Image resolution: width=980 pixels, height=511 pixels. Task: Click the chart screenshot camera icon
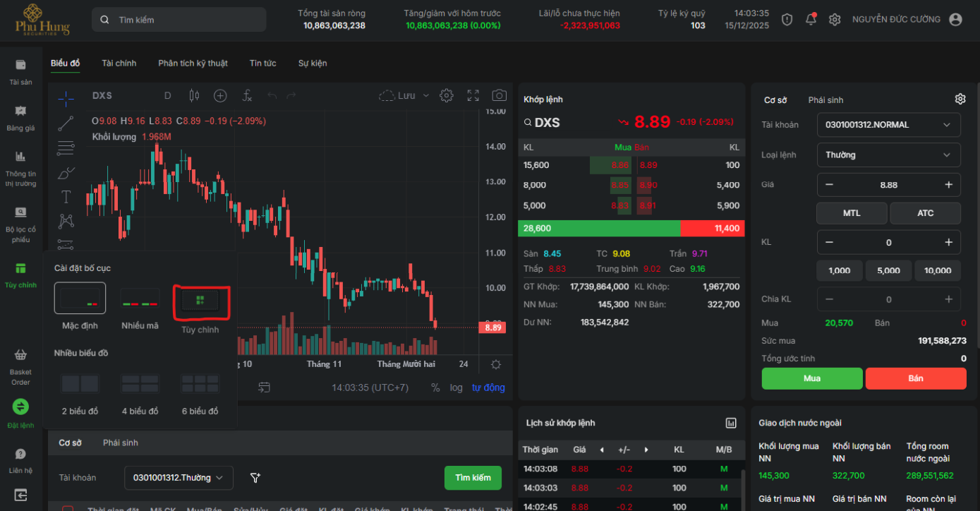click(499, 95)
